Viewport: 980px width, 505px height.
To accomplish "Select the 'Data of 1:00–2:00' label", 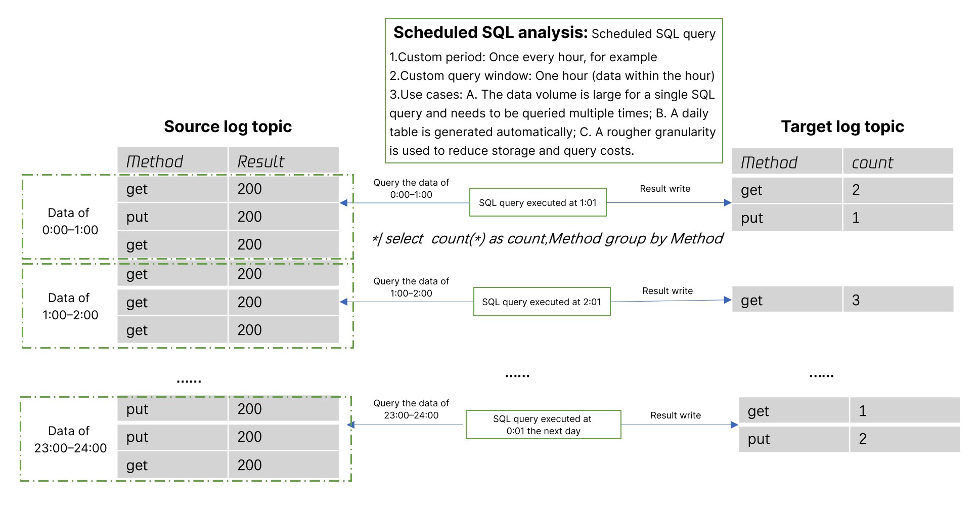I will tap(70, 306).
